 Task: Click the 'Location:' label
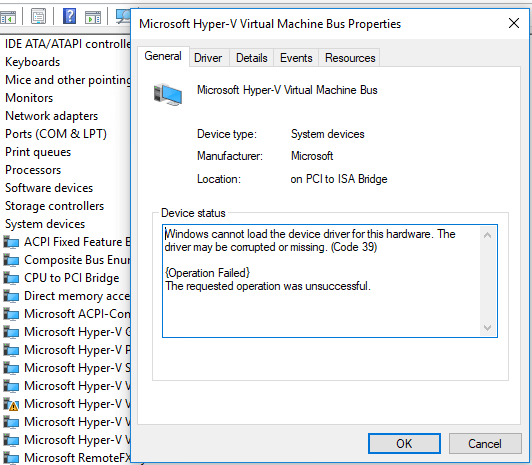(x=219, y=179)
